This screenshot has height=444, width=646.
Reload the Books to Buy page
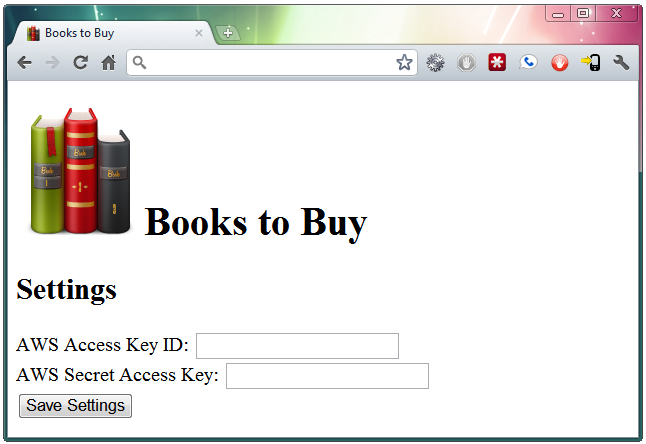click(x=80, y=63)
